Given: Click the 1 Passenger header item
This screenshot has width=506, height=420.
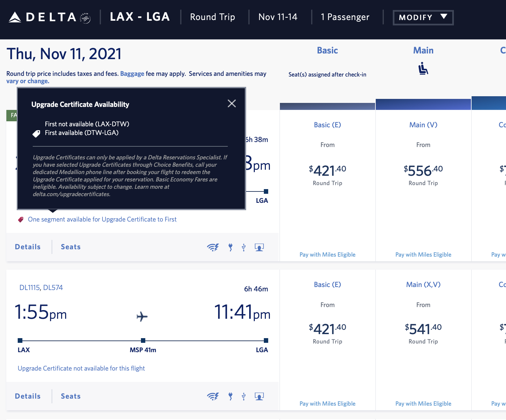Looking at the screenshot, I should click(345, 17).
